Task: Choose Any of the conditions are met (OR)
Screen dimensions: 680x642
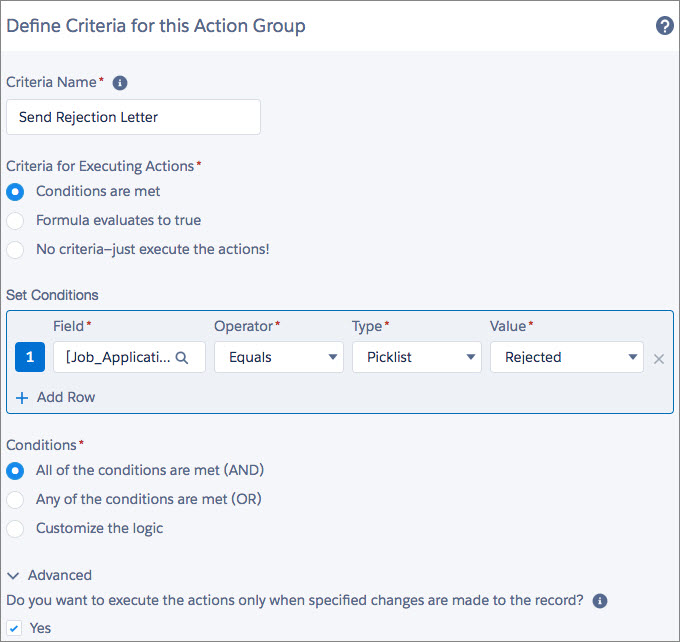Action: coord(15,500)
